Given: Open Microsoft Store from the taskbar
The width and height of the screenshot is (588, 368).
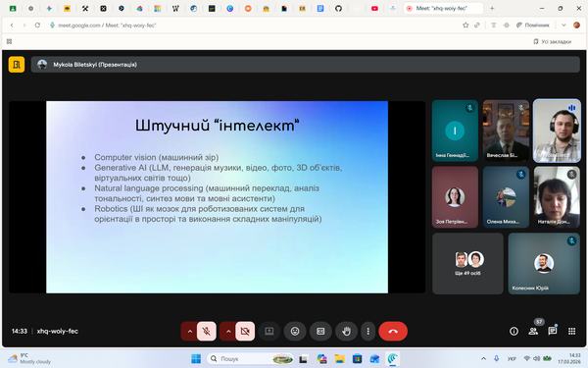Looking at the screenshot, I should [357, 359].
